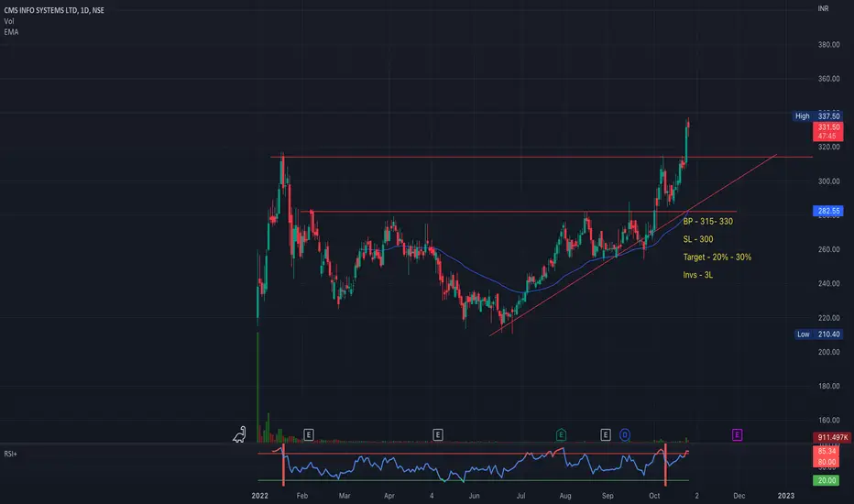Select the 'Target - 20% - 30%' annotation
Image resolution: width=854 pixels, height=504 pixels.
[x=717, y=257]
